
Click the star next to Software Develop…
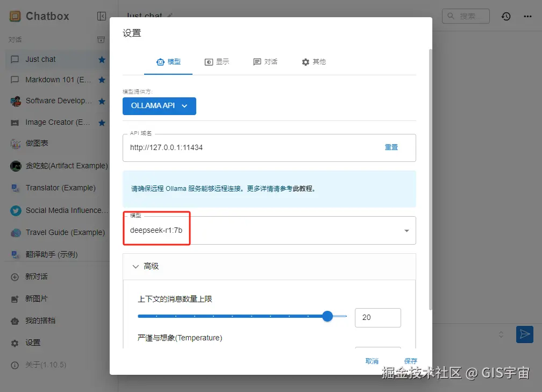click(102, 101)
